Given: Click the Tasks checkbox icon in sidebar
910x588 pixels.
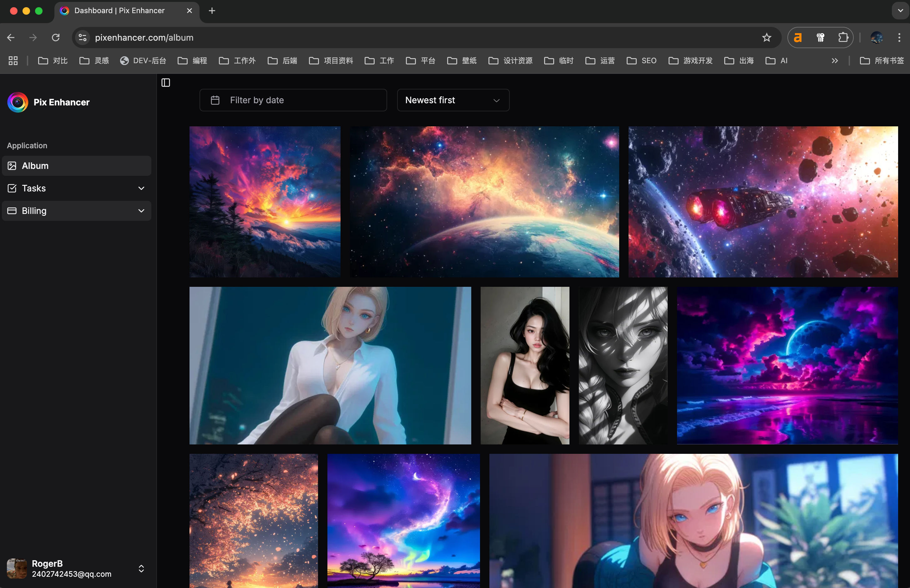Looking at the screenshot, I should pyautogui.click(x=12, y=188).
